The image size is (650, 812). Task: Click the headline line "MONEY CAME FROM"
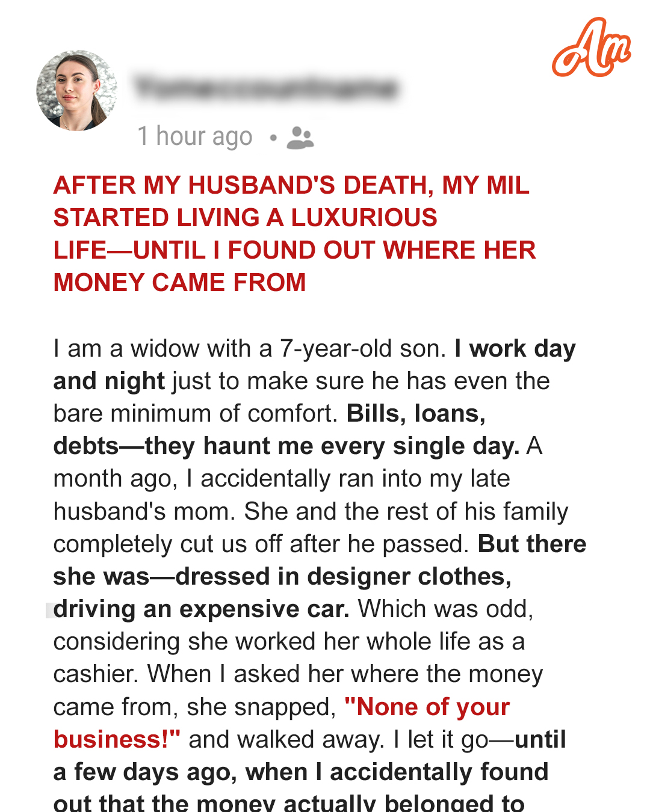(179, 283)
